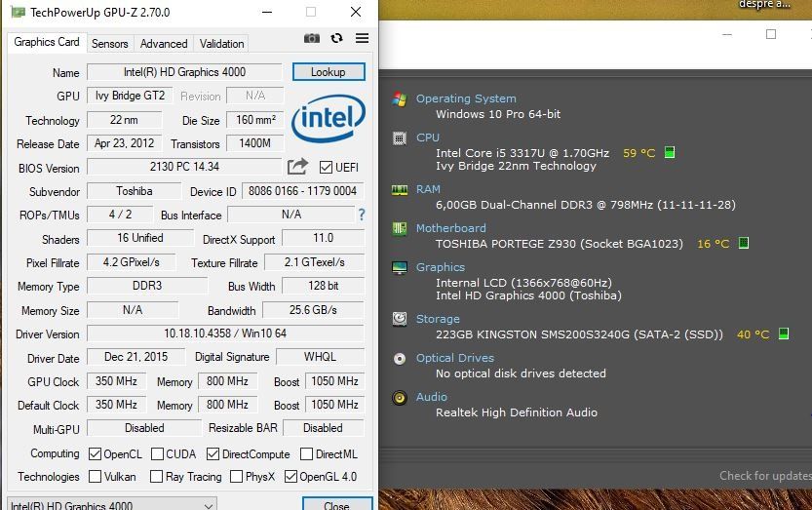Screen dimensions: 812x510
Task: Click the Subvendor field showing Toshiba
Action: coord(135,191)
